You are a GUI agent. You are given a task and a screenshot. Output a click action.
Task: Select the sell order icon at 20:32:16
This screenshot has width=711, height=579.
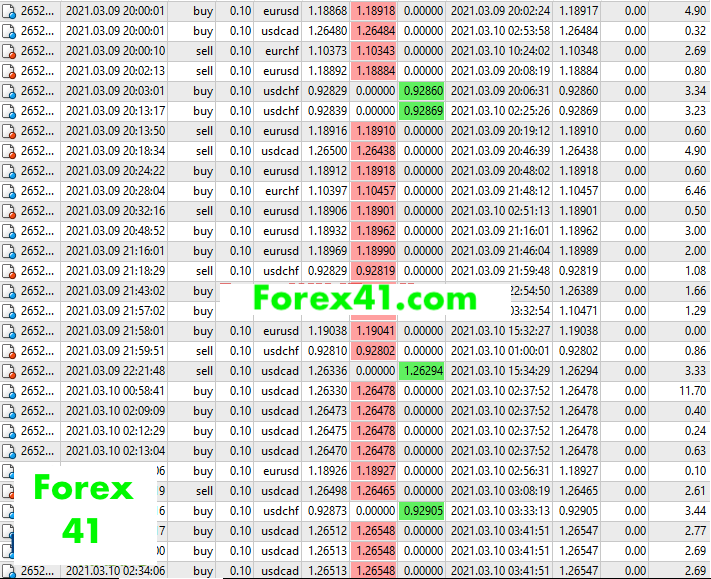pyautogui.click(x=9, y=211)
